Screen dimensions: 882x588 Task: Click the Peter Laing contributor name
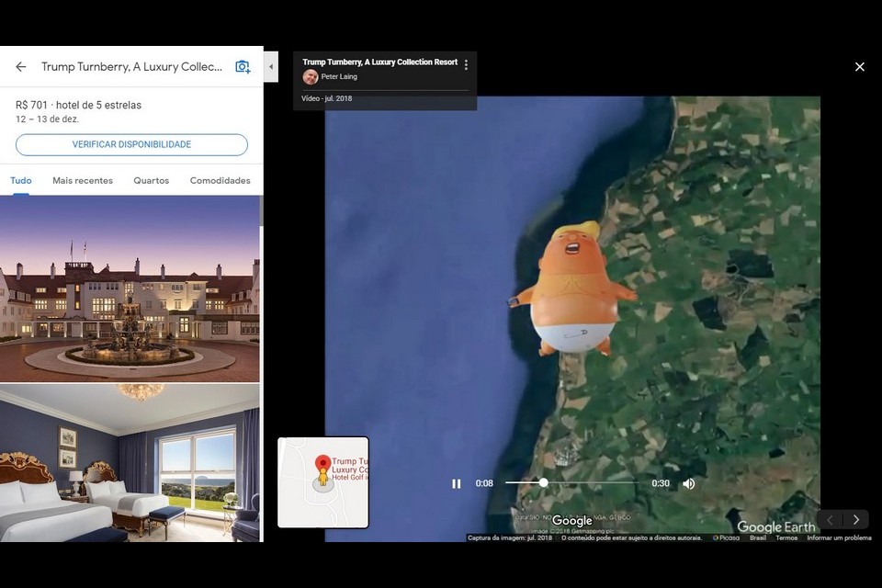coord(339,76)
